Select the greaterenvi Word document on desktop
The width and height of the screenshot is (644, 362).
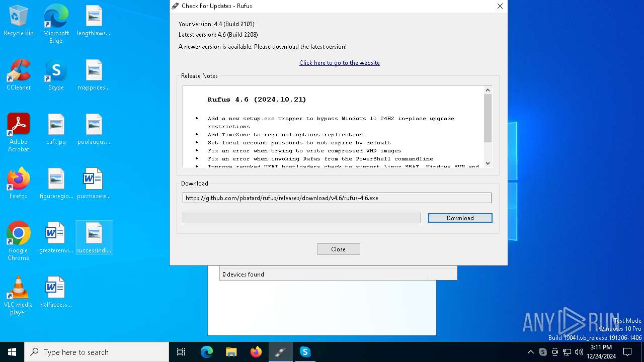56,238
